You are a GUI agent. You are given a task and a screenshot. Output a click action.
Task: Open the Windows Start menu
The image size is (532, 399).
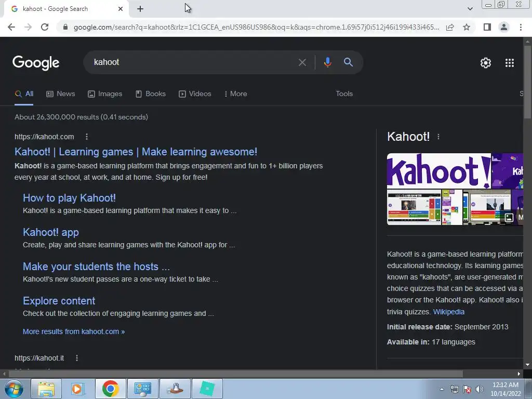point(14,389)
